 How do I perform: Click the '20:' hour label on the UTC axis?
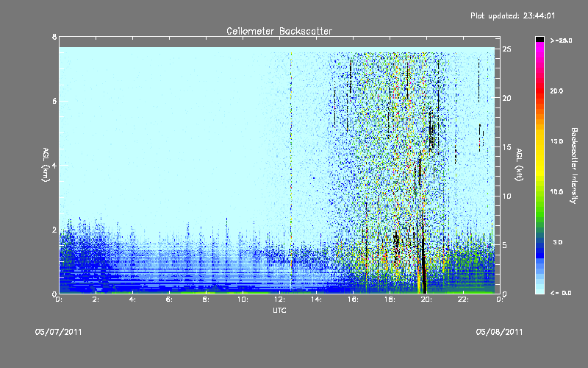pos(426,300)
